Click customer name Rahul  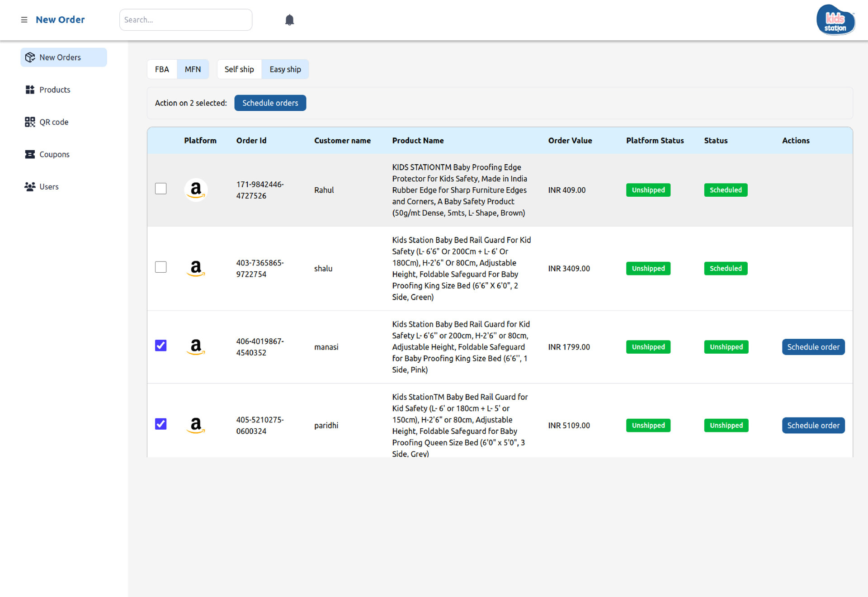pyautogui.click(x=324, y=190)
